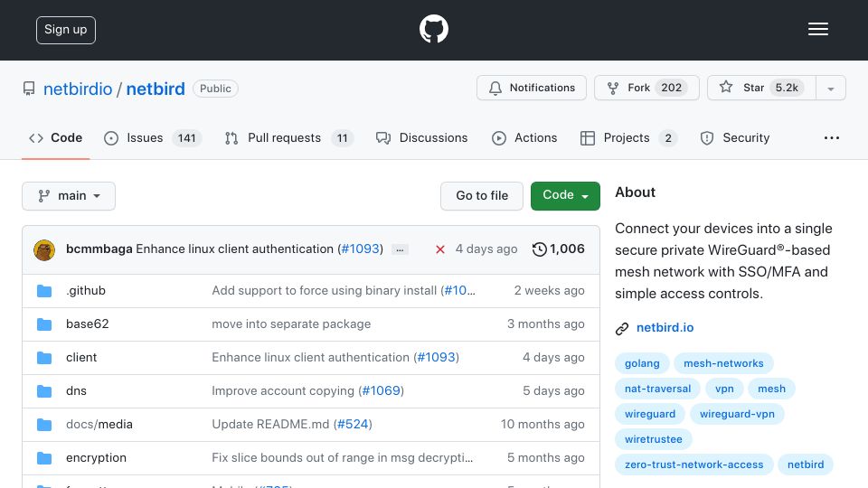This screenshot has height=488, width=868.
Task: Click the client folder icon
Action: (44, 358)
